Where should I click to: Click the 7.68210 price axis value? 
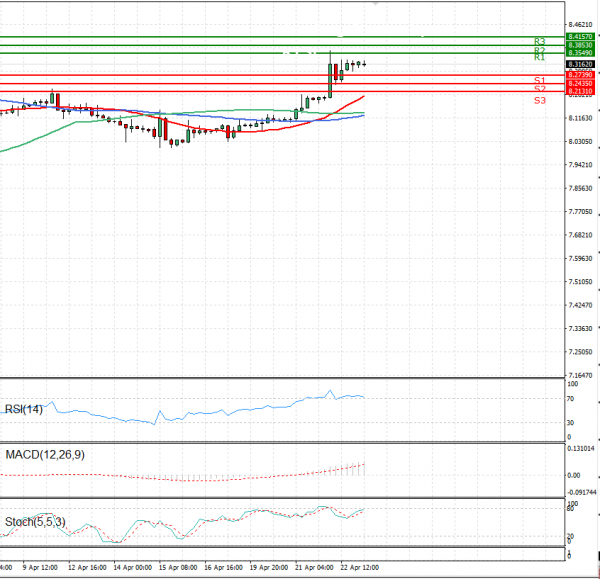(x=580, y=235)
